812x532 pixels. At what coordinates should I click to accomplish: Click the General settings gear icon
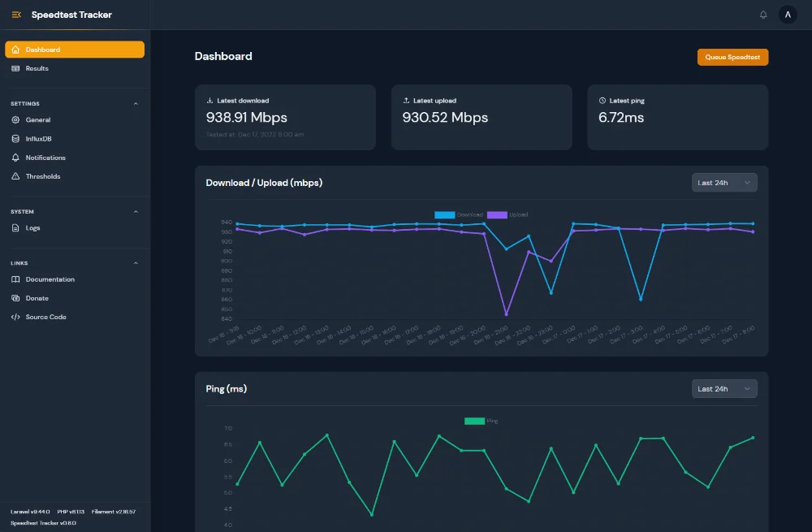pos(15,119)
